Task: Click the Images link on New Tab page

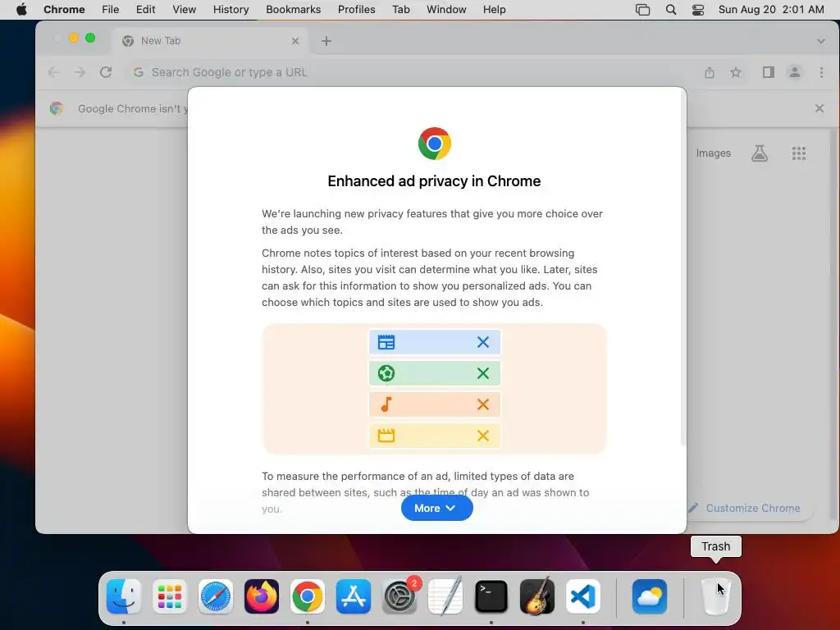Action: coord(713,153)
